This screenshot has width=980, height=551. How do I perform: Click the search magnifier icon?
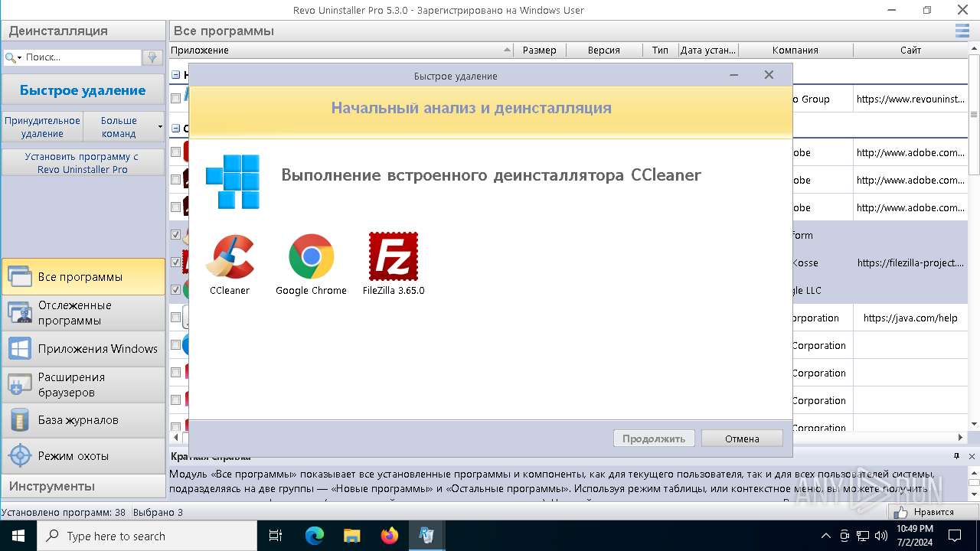click(10, 57)
